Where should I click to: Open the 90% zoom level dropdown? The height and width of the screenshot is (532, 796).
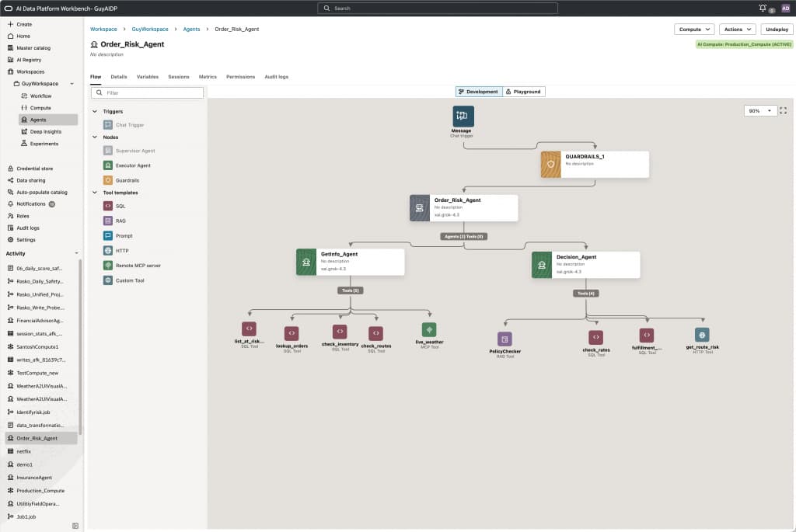click(760, 110)
